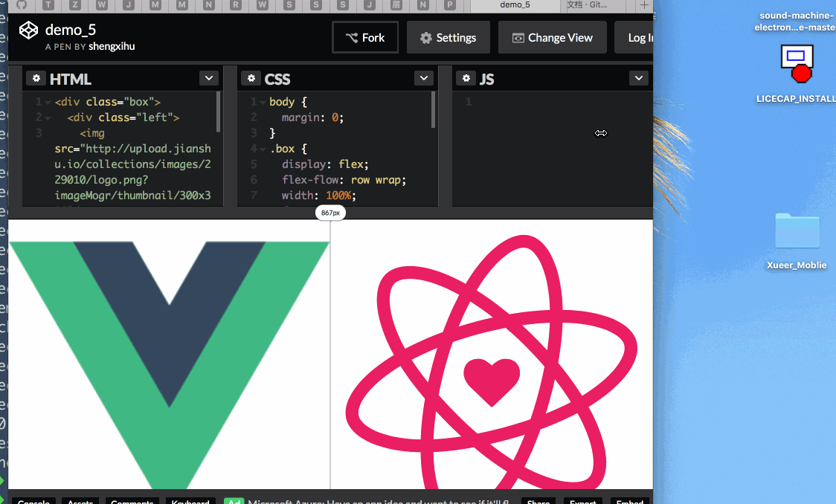Open the browser tab labeled 层

(396, 4)
